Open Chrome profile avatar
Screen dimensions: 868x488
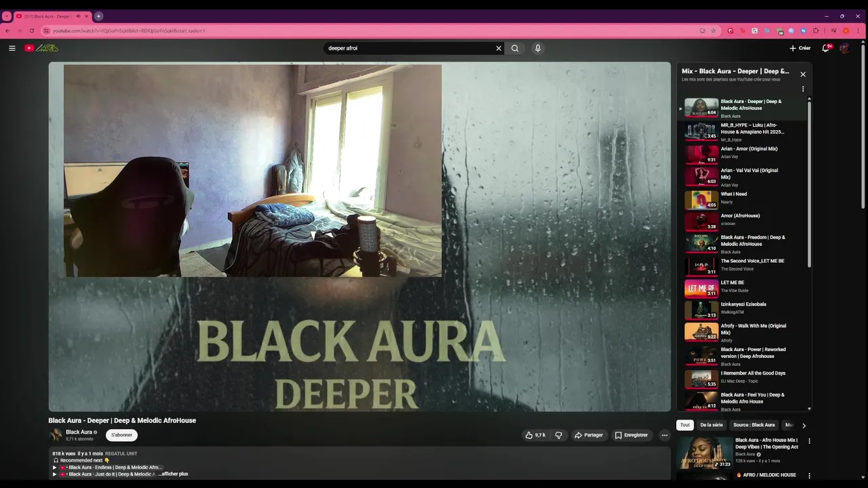click(846, 30)
